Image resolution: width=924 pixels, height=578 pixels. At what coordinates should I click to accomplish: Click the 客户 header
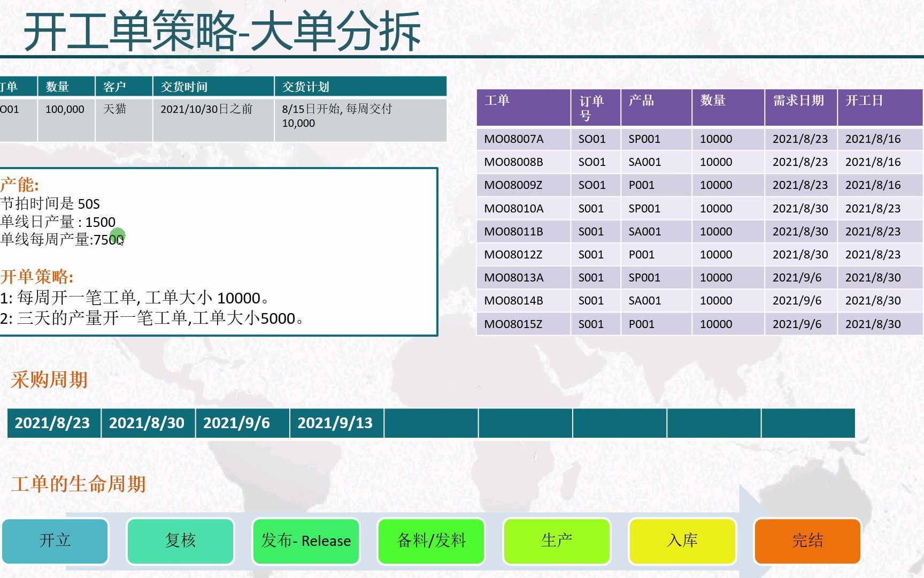point(124,87)
